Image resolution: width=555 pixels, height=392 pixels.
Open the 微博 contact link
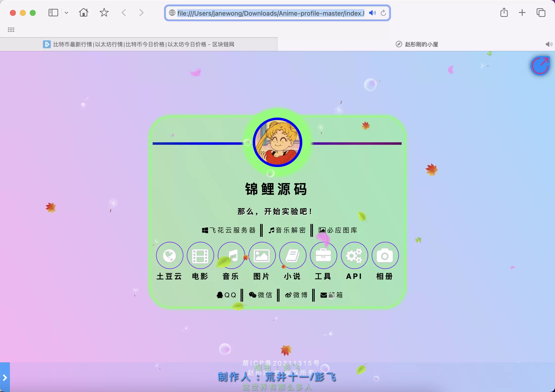(x=296, y=295)
